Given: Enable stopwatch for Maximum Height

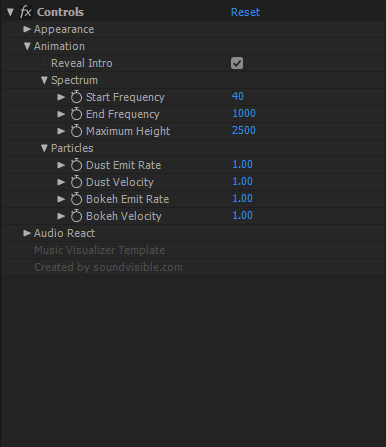Looking at the screenshot, I should pos(76,131).
